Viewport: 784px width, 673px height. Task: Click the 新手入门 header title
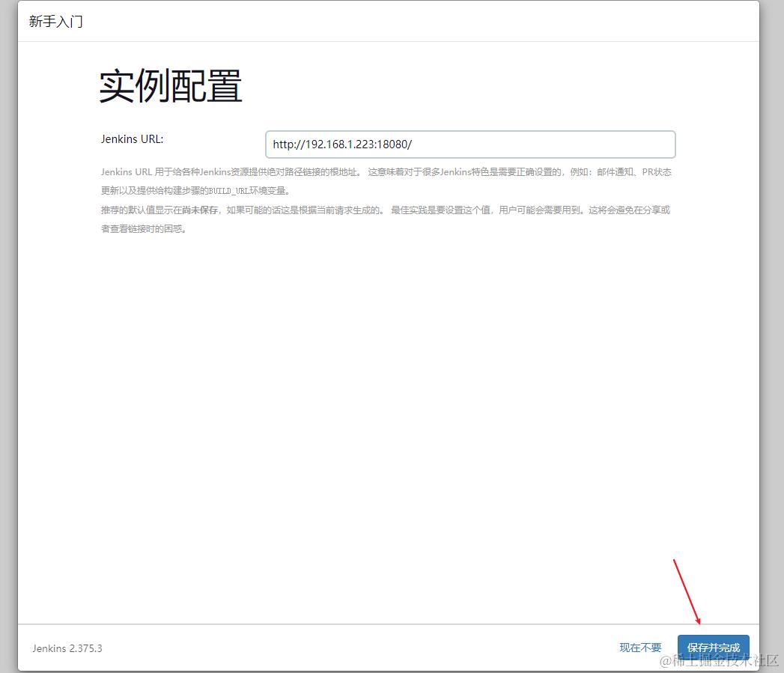pos(55,21)
